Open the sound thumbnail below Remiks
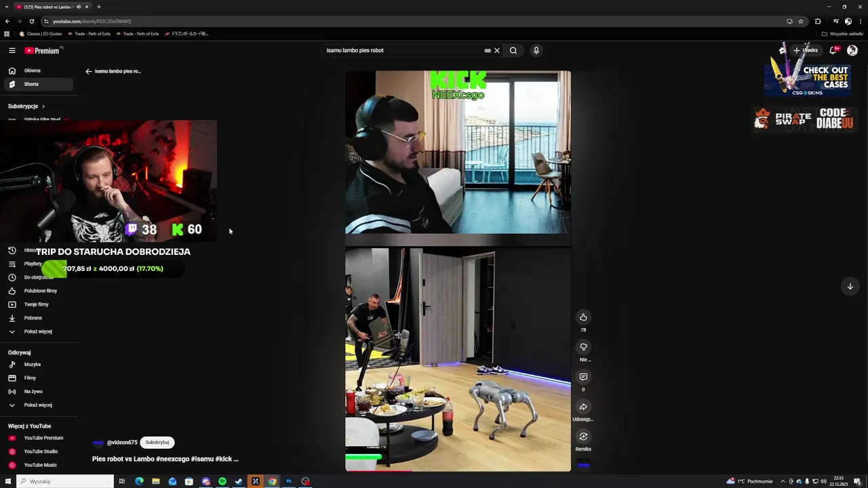This screenshot has width=868, height=488. point(583,465)
